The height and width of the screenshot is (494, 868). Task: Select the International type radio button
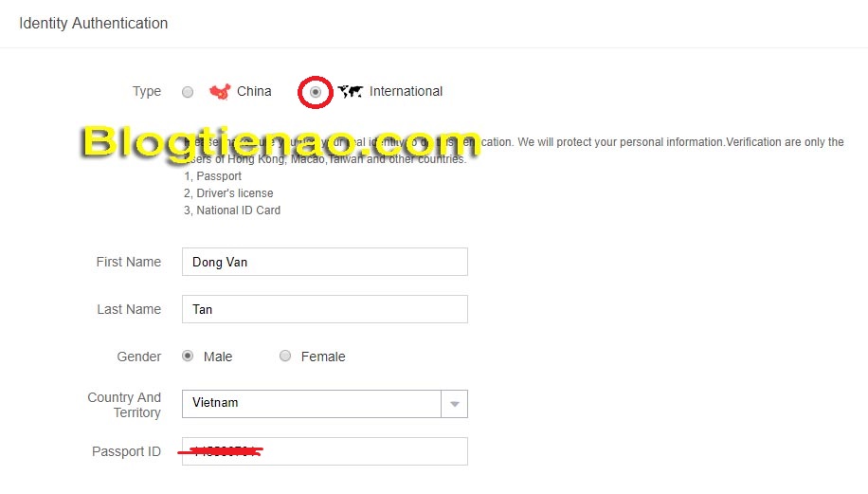[315, 92]
